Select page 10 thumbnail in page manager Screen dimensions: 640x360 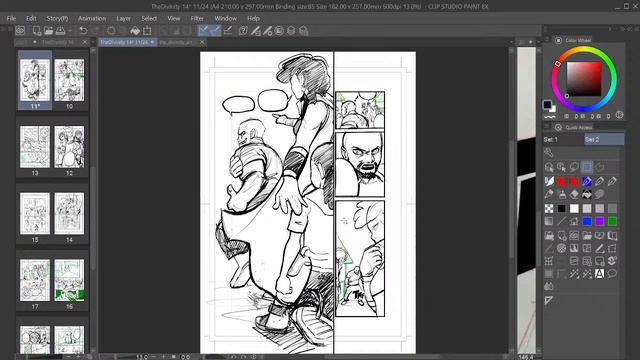click(x=69, y=80)
